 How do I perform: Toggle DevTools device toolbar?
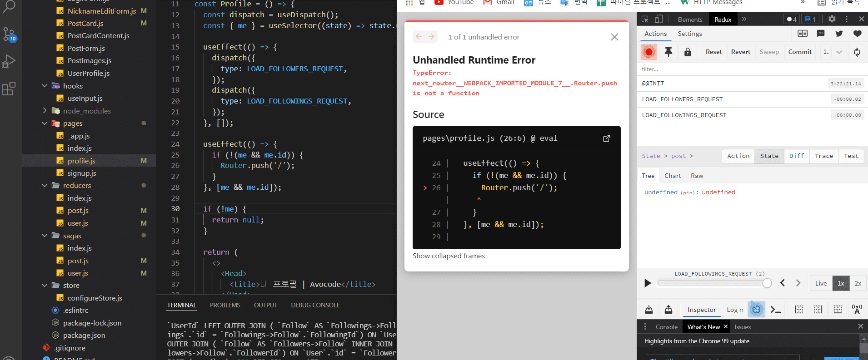pyautogui.click(x=659, y=19)
